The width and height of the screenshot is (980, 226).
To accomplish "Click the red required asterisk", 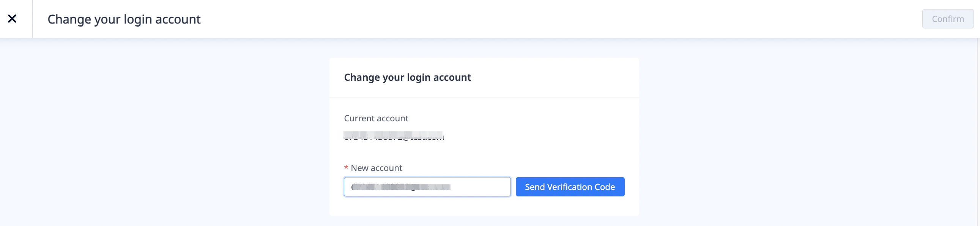I will 346,168.
